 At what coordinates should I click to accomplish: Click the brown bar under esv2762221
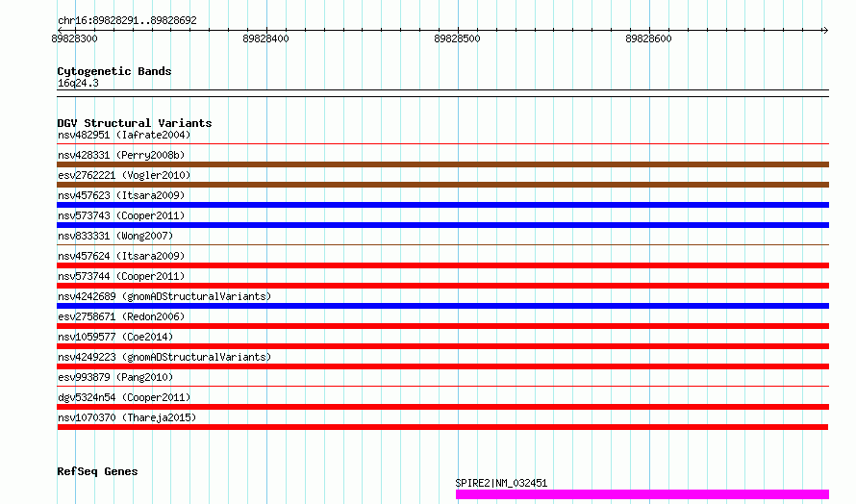(x=442, y=185)
